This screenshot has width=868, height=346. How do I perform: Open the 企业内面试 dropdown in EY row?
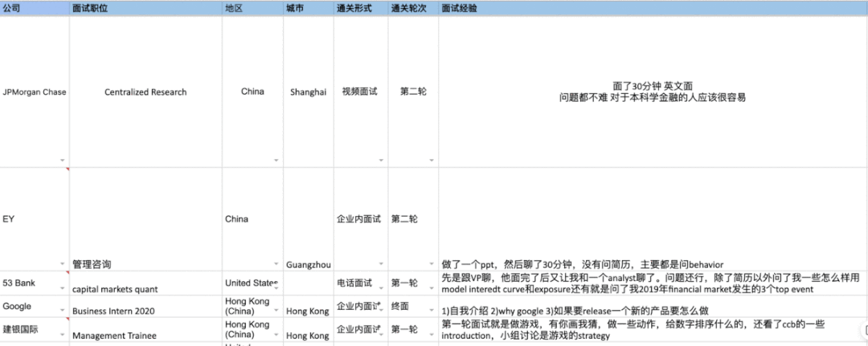[x=381, y=264]
